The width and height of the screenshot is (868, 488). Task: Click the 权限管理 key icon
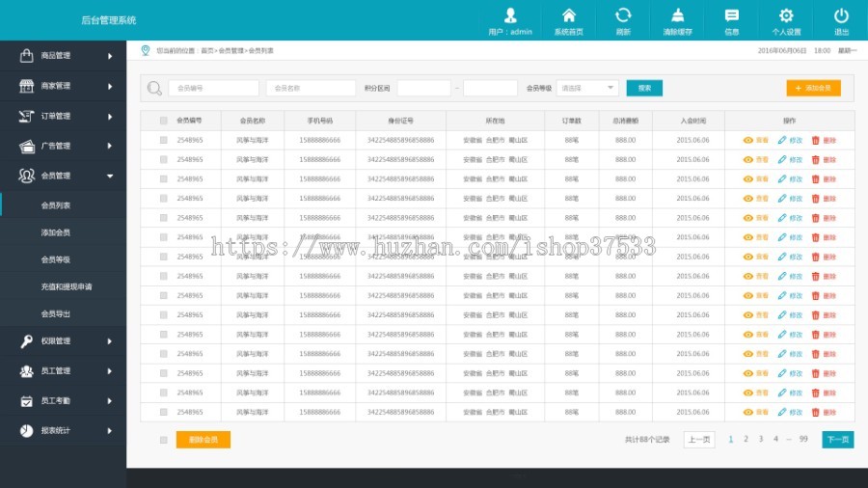point(26,340)
